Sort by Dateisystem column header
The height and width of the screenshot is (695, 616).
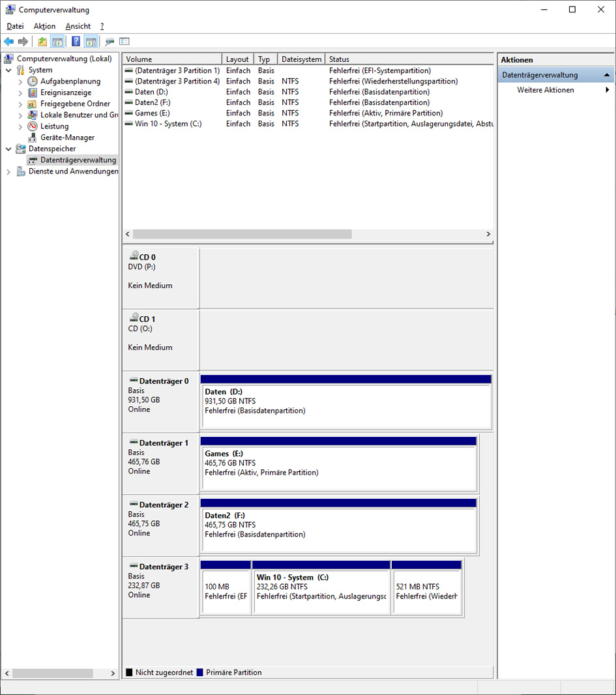coord(301,59)
